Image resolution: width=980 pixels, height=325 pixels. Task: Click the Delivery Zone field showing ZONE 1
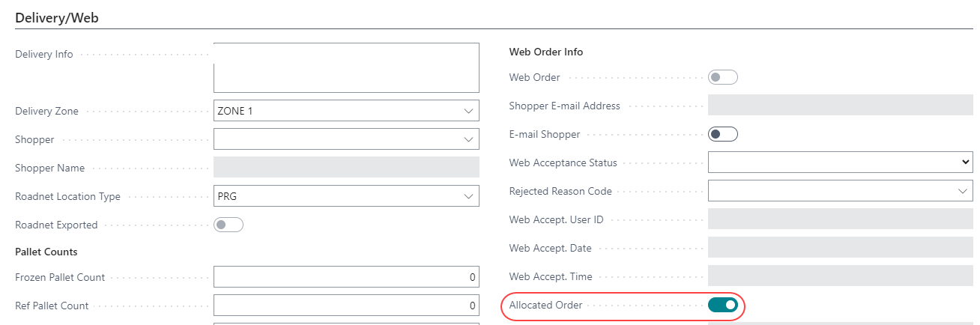pos(337,111)
